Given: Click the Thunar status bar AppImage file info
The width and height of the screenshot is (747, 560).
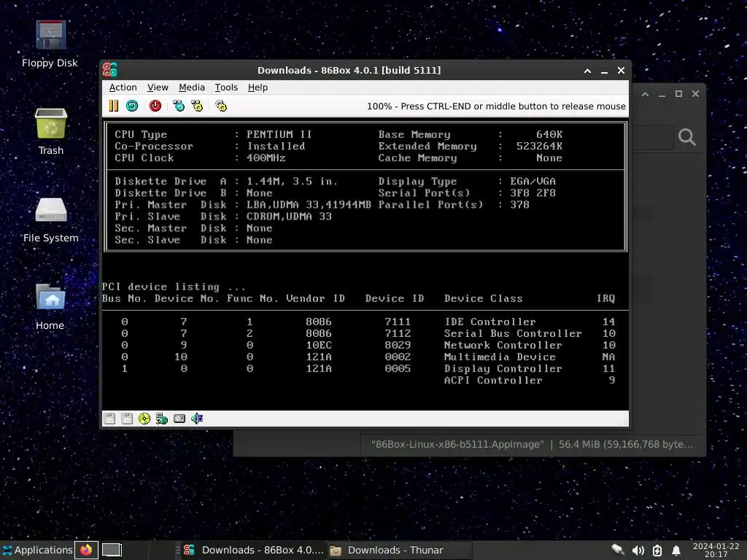Looking at the screenshot, I should click(x=532, y=444).
